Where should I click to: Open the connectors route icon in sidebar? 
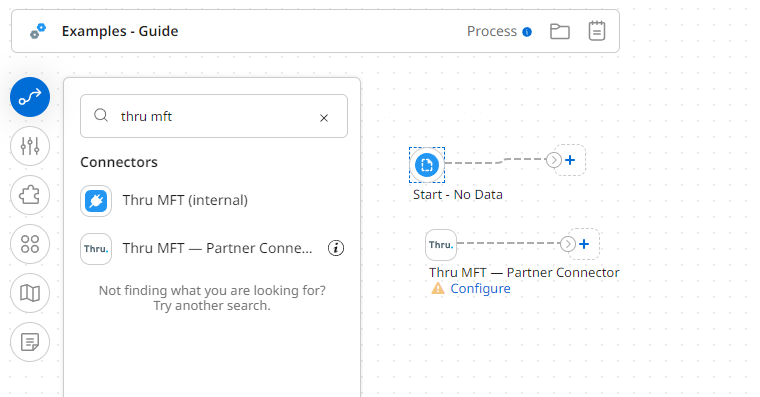30,97
